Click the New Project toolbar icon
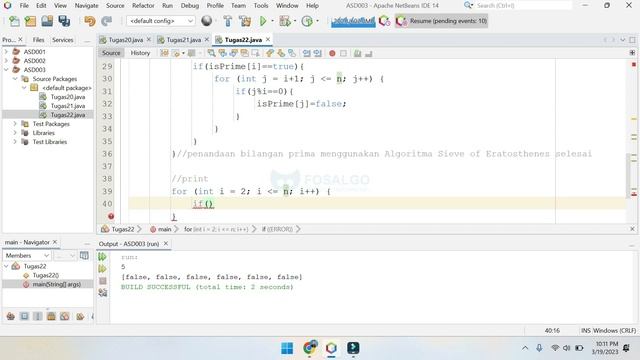Image resolution: width=640 pixels, height=360 pixels. [x=31, y=21]
